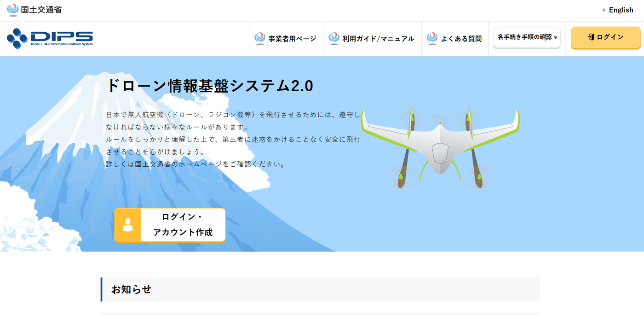
Task: Click the arrow icon beside English
Action: click(604, 10)
